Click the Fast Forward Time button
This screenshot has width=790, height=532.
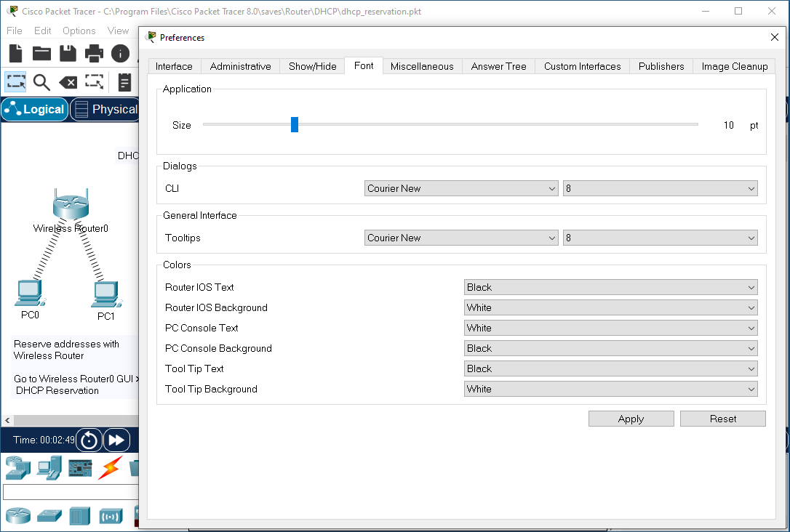coord(116,440)
